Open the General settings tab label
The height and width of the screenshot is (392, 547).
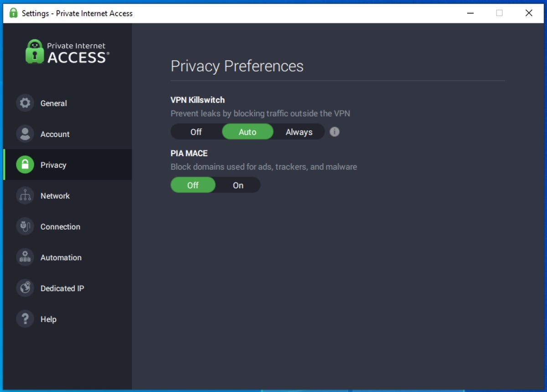point(53,103)
